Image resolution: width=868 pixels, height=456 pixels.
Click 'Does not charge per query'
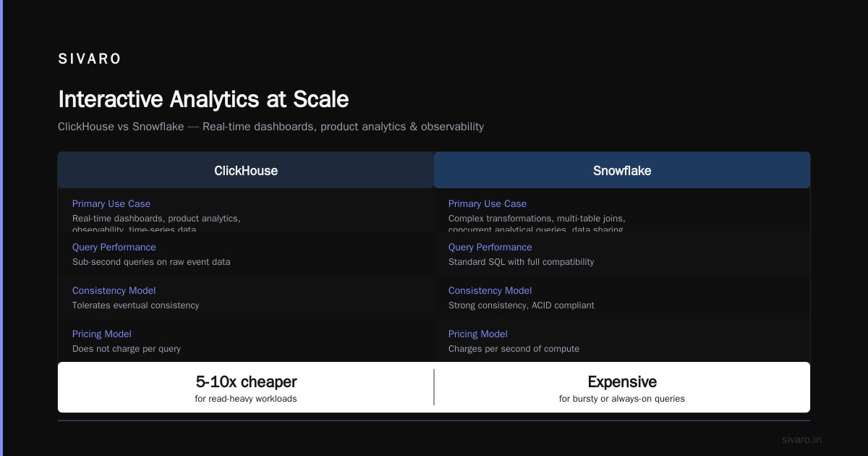[x=127, y=349]
